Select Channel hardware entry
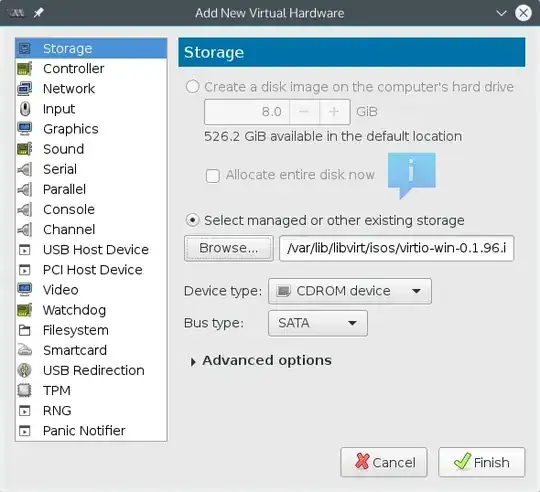 [x=91, y=230]
